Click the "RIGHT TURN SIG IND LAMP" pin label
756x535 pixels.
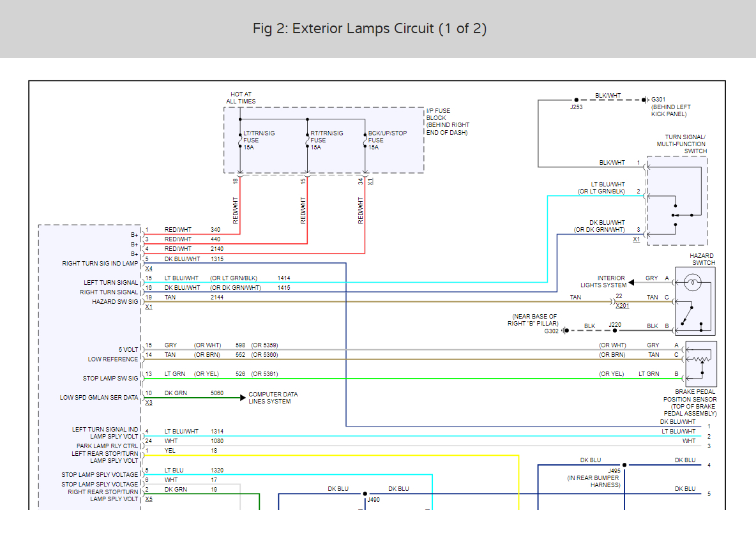(100, 264)
